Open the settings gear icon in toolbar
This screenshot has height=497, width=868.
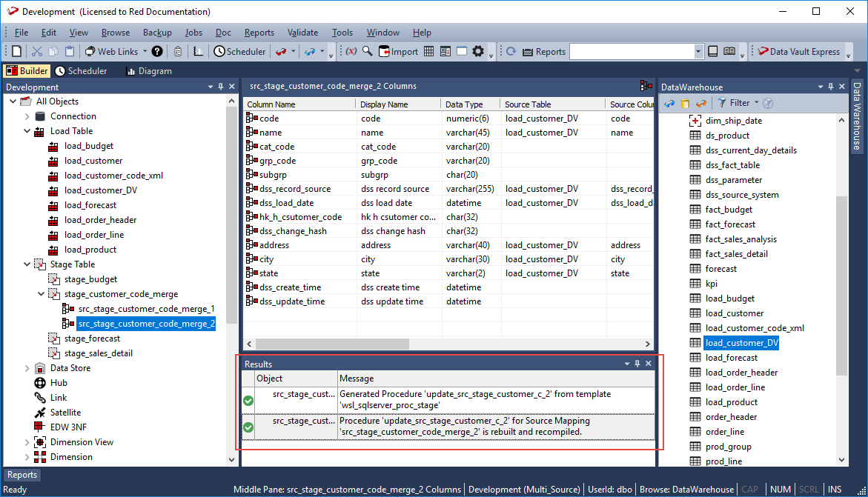pos(478,52)
